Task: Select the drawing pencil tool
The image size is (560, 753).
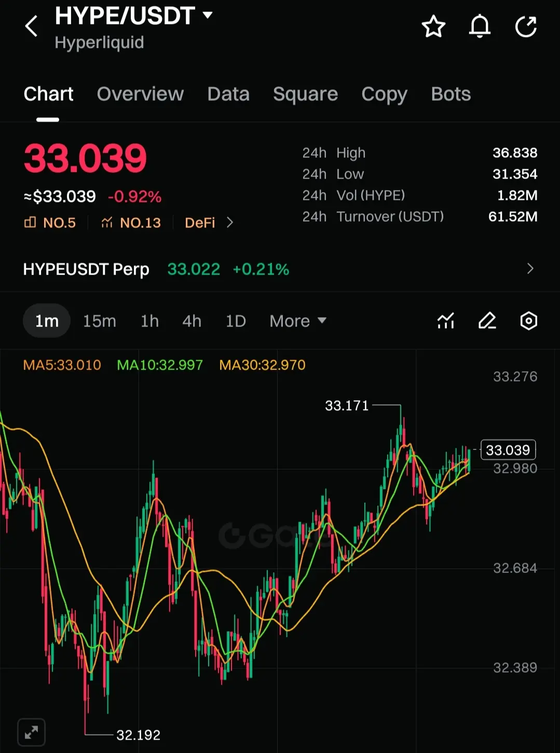Action: 487,321
